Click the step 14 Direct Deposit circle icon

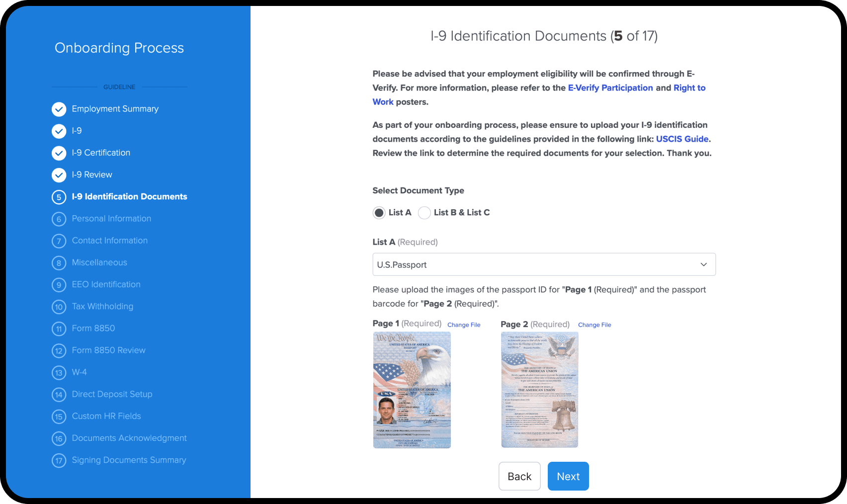59,394
